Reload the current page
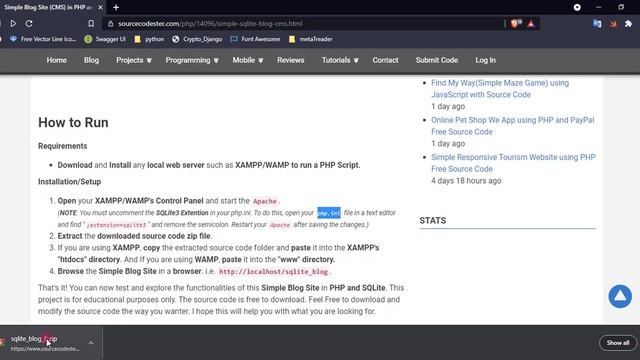Viewport: 640px width, 360px height. coord(29,24)
